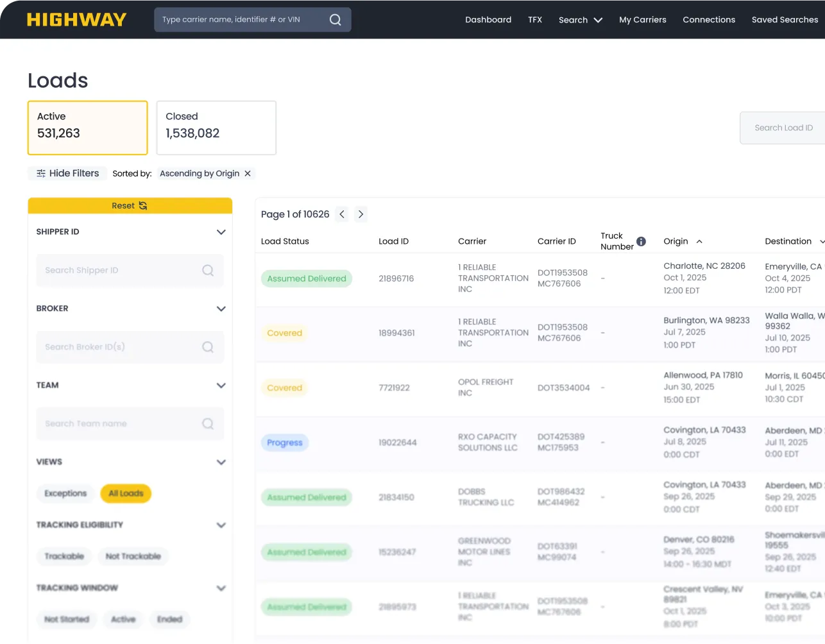Toggle the Not Trackable eligibility chip
825x644 pixels.
click(x=133, y=556)
